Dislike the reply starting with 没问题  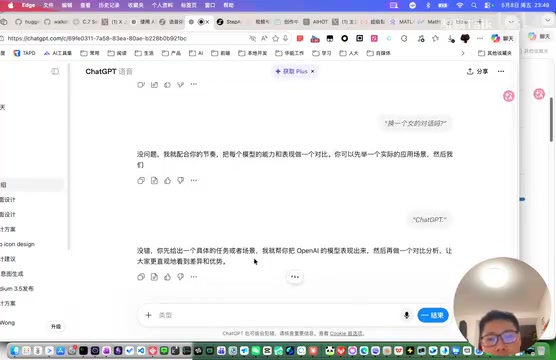180,181
